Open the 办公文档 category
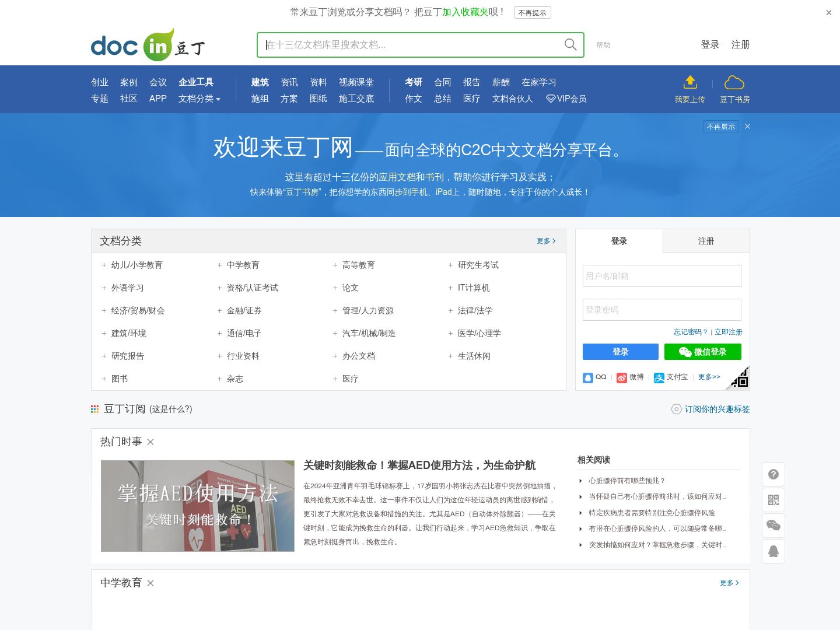Screen dimensions: 840x630 359,356
